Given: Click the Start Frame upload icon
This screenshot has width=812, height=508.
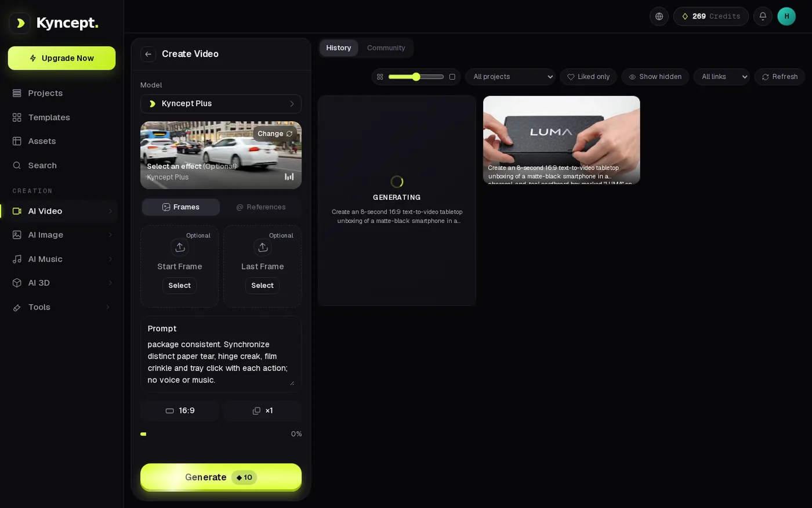Looking at the screenshot, I should (x=180, y=247).
